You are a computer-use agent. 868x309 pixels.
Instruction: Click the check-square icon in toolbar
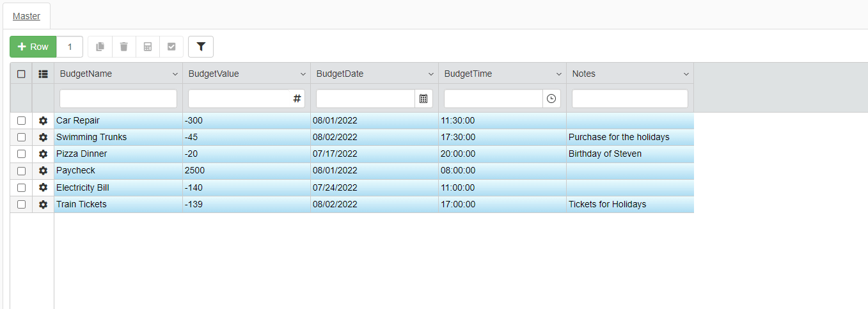171,47
